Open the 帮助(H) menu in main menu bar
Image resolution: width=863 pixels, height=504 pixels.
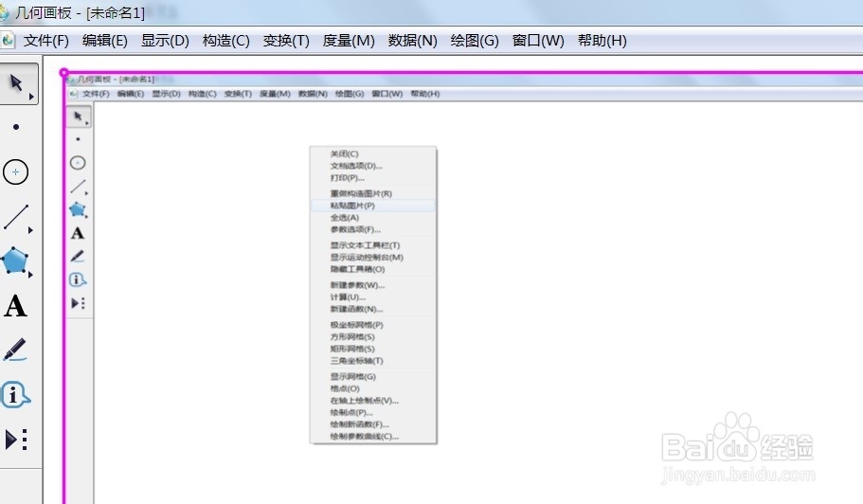(602, 41)
